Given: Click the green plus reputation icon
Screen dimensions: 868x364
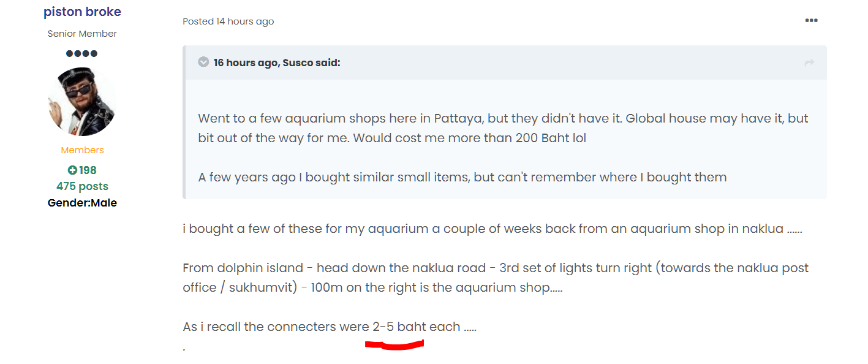Looking at the screenshot, I should [x=72, y=170].
